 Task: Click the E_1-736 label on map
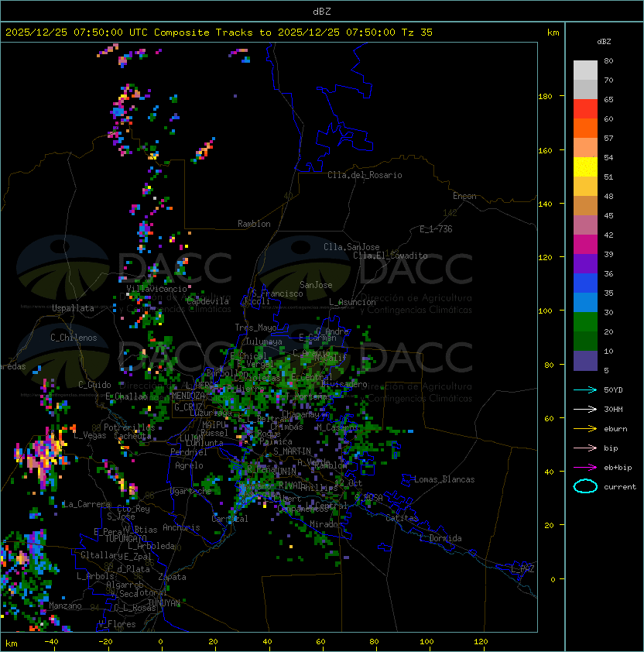coord(436,229)
